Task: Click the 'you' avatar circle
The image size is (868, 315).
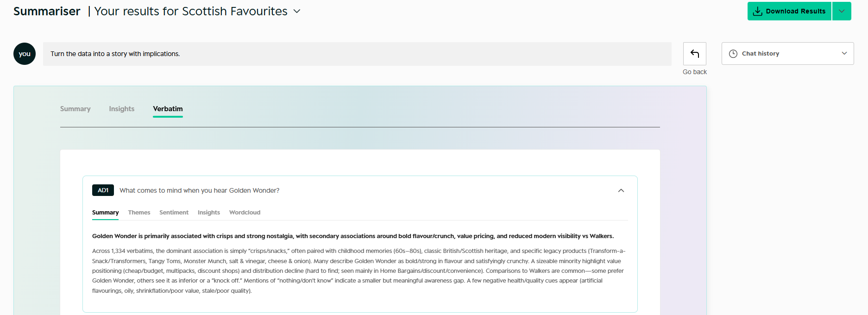Action: click(25, 54)
